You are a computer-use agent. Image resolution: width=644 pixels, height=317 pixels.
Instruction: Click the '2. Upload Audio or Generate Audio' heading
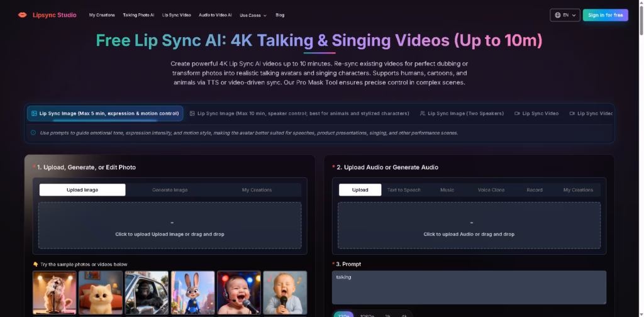[387, 167]
